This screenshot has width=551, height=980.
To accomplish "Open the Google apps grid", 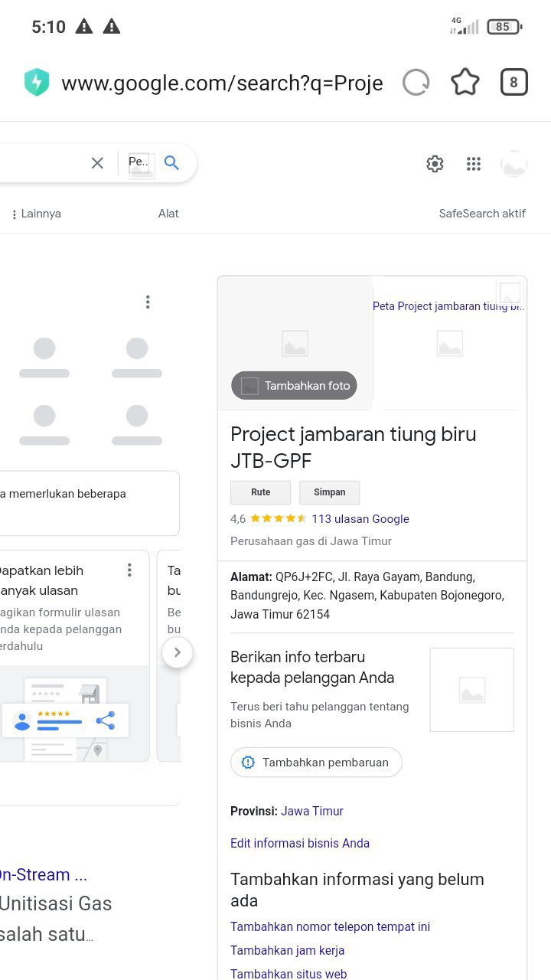I will tap(474, 164).
